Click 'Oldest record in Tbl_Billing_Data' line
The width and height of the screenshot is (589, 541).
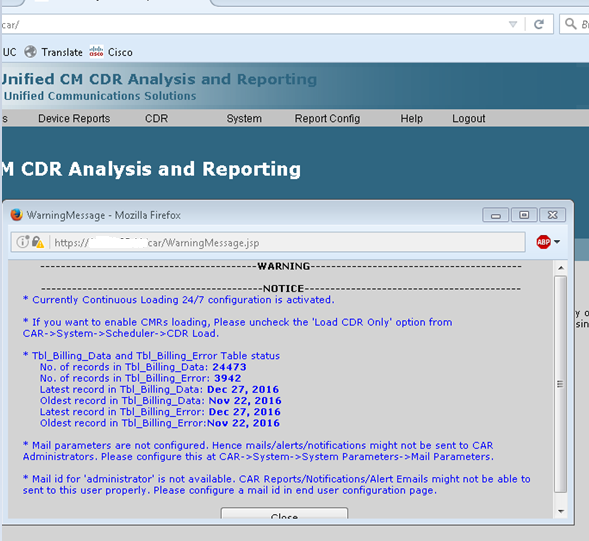point(160,401)
